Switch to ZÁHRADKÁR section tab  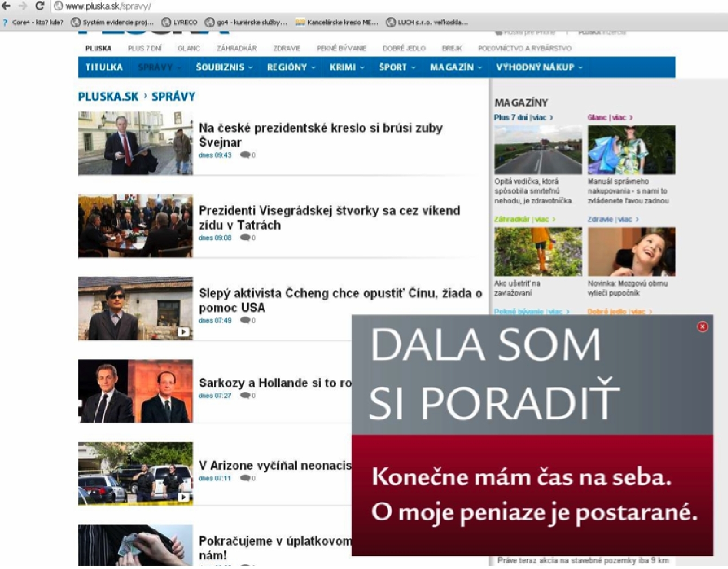pyautogui.click(x=236, y=48)
